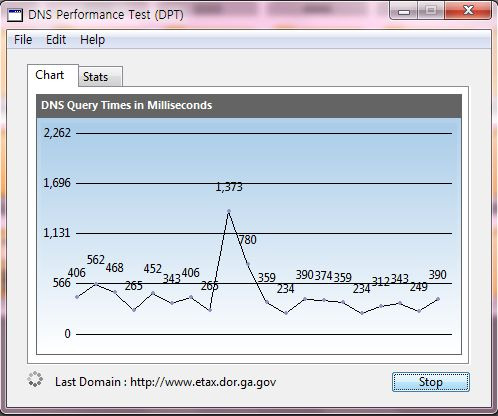
Task: Click the DNS Performance Test window icon
Action: point(15,15)
